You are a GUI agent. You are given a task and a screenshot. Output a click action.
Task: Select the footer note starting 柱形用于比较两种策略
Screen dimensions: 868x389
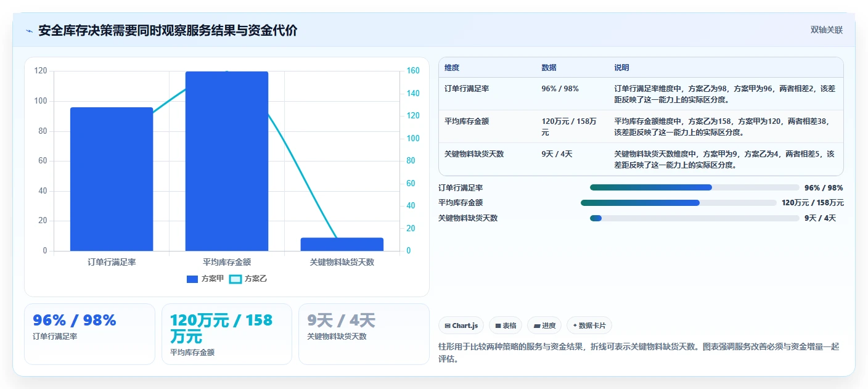tap(639, 353)
